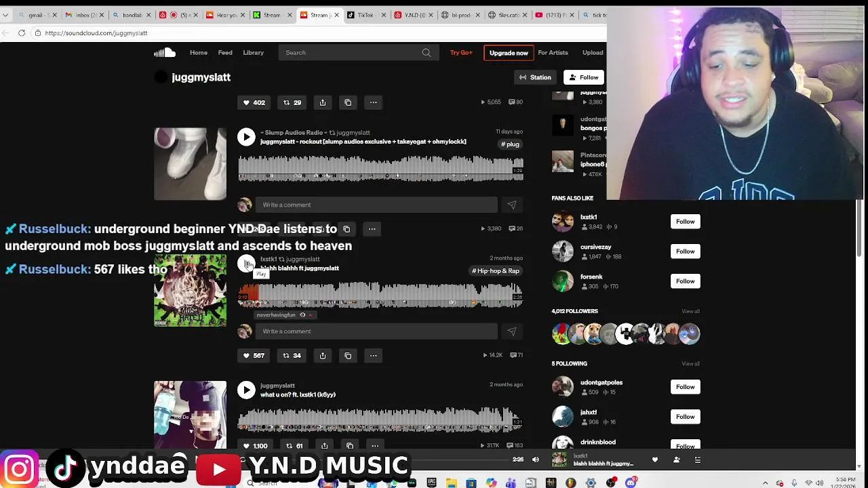The image size is (868, 488).
Task: Open FL Studio from the taskbar
Action: pyautogui.click(x=570, y=483)
